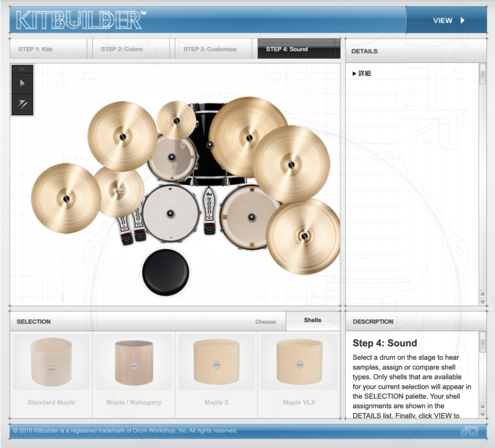This screenshot has height=448, width=495.
Task: Select the snare drum in front of the throne
Action: pyautogui.click(x=171, y=214)
